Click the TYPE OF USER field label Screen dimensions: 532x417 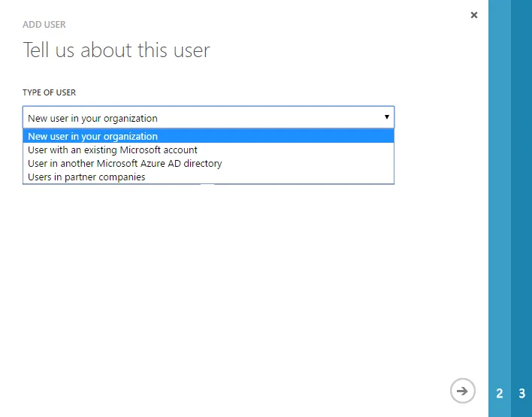pyautogui.click(x=49, y=92)
